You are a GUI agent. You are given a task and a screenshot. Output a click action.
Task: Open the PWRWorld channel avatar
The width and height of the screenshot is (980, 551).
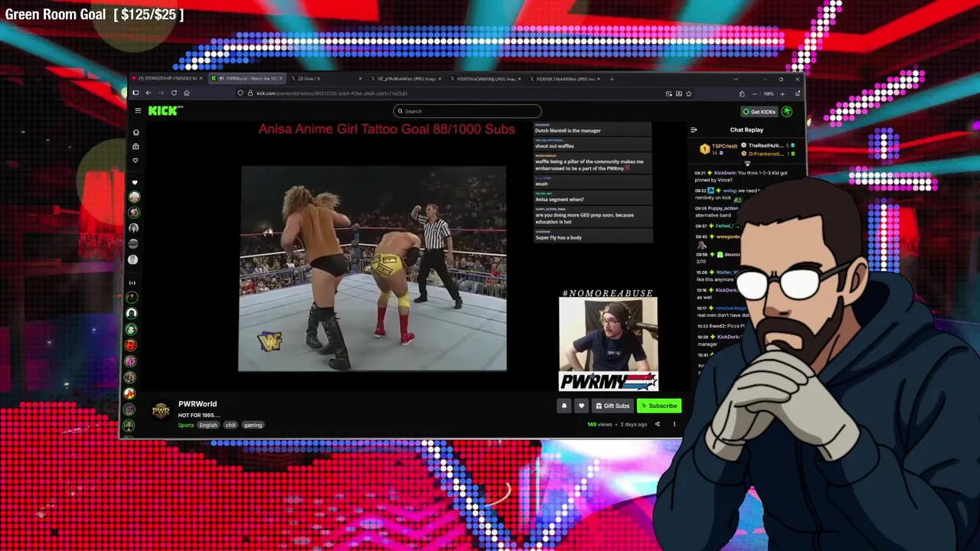coord(161,411)
